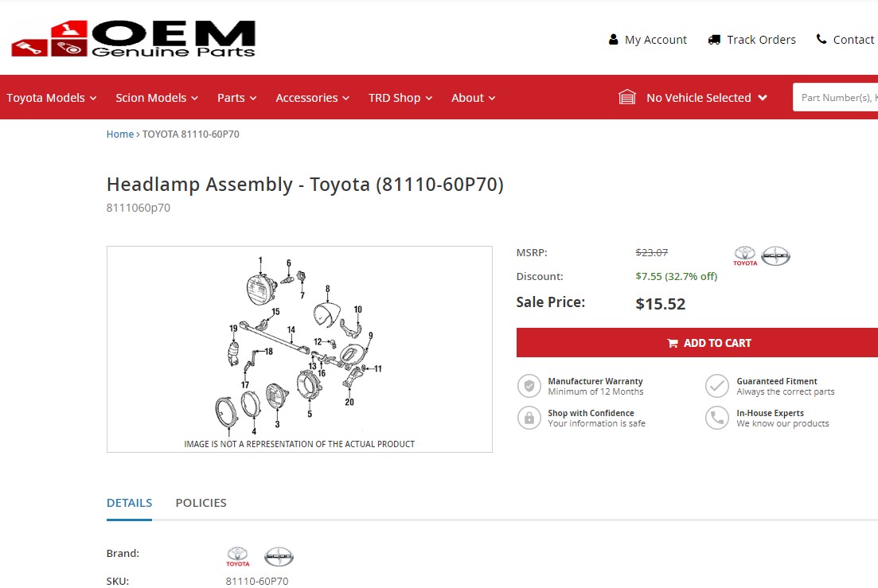Click the Scion logo beside MSRP
The width and height of the screenshot is (878, 588).
tap(775, 255)
